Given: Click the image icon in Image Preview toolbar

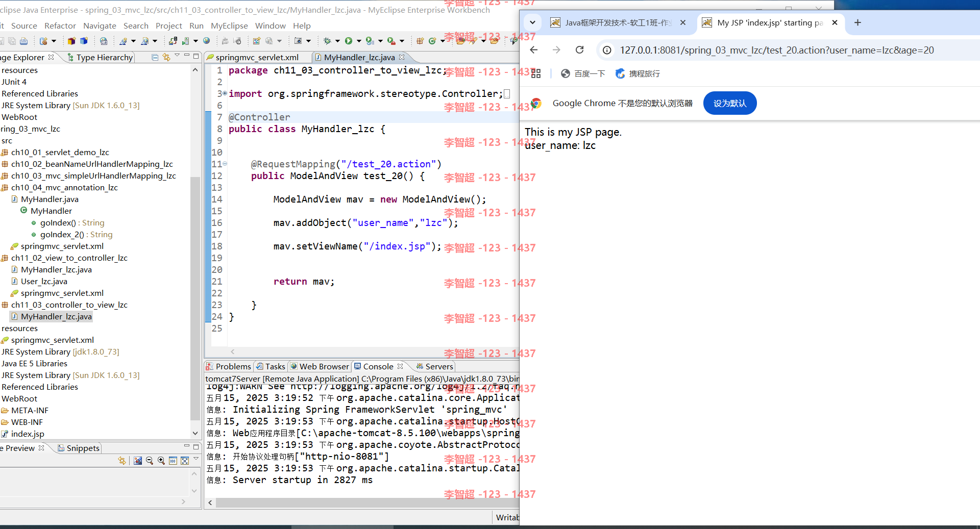Looking at the screenshot, I should [138, 461].
